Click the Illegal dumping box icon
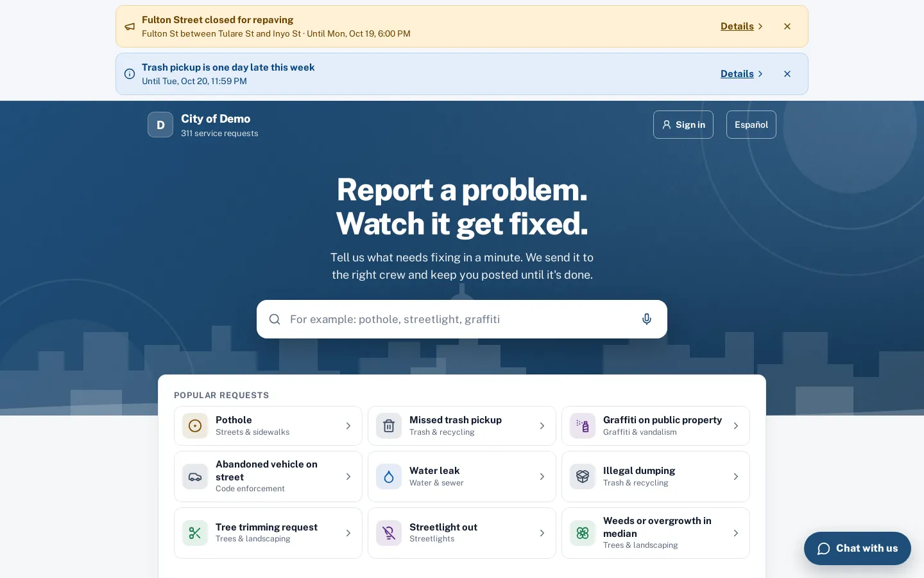This screenshot has width=924, height=578. click(583, 477)
